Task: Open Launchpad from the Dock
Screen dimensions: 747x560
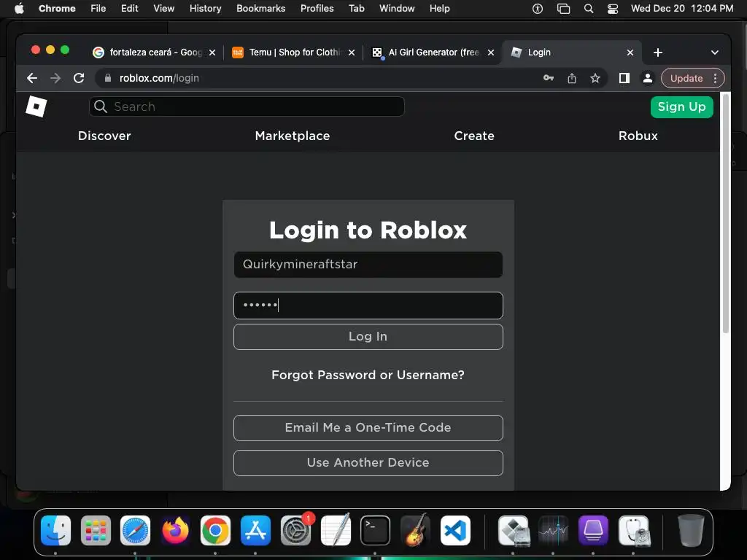Action: point(96,530)
